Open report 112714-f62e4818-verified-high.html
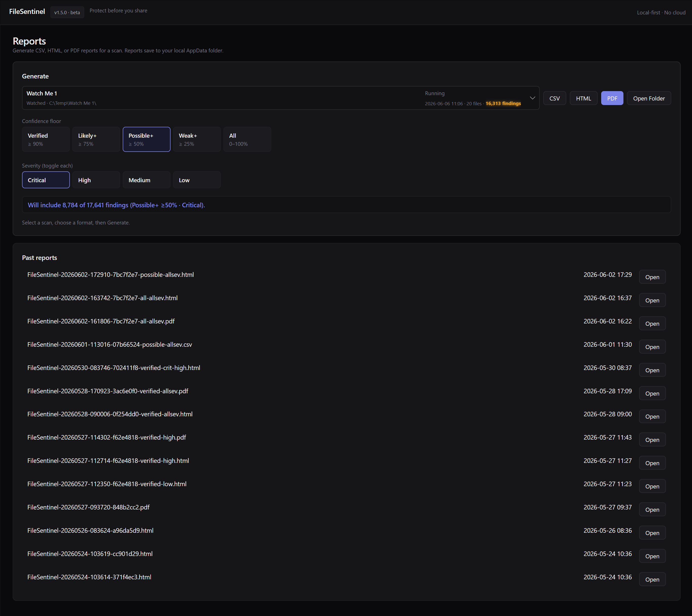 [x=652, y=463]
